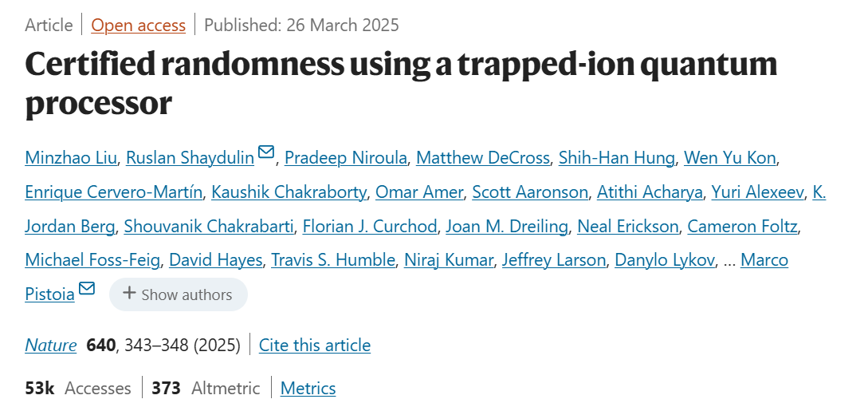Viewport: 868px width, 407px height.
Task: Click author Enrique Cervero-Martín
Action: click(115, 192)
